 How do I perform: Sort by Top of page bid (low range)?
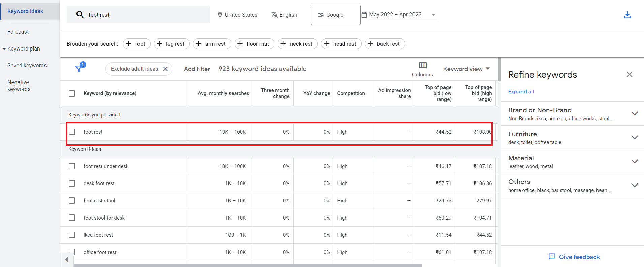pos(438,93)
